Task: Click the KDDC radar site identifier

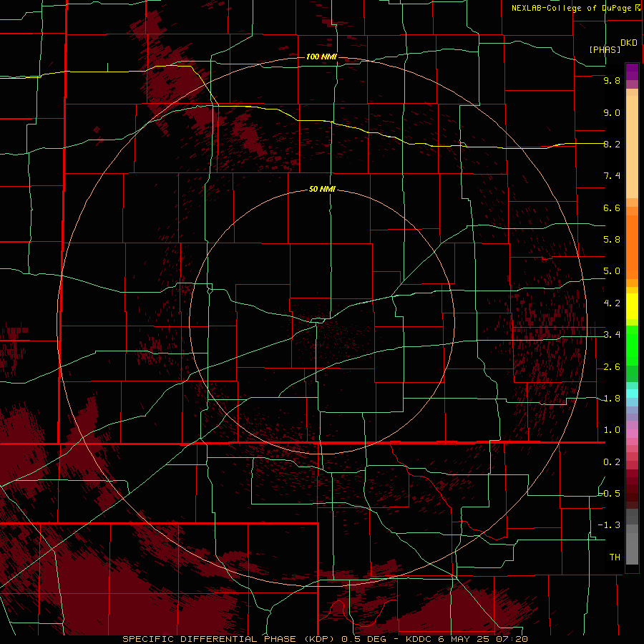Action: pos(419,639)
